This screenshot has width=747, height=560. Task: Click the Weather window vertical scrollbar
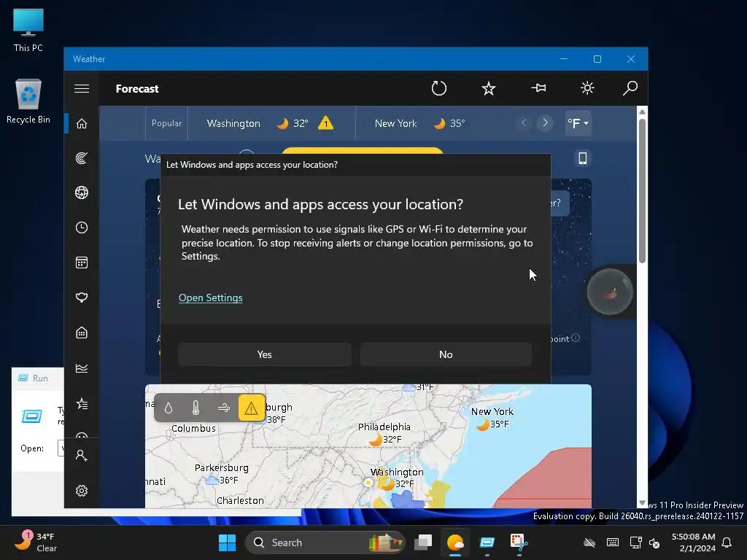coord(642,190)
